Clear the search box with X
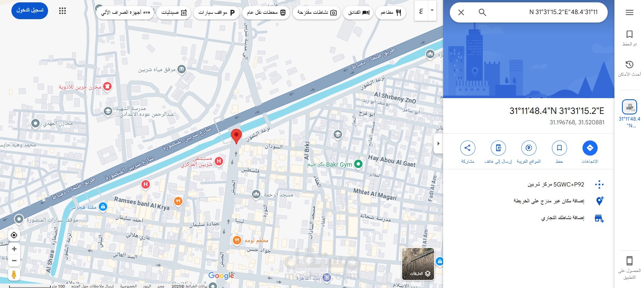Image resolution: width=644 pixels, height=288 pixels. point(461,12)
